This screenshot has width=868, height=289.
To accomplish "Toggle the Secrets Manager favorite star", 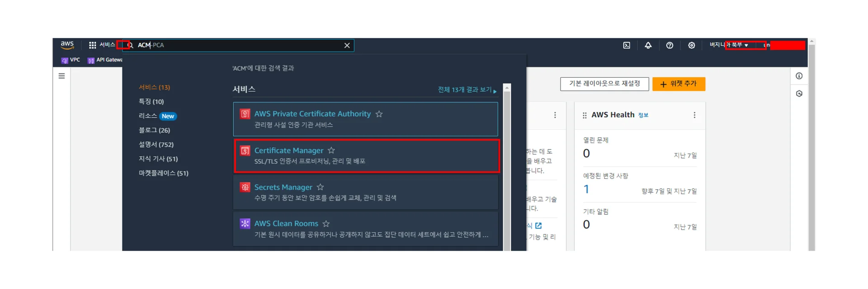I will (x=320, y=187).
